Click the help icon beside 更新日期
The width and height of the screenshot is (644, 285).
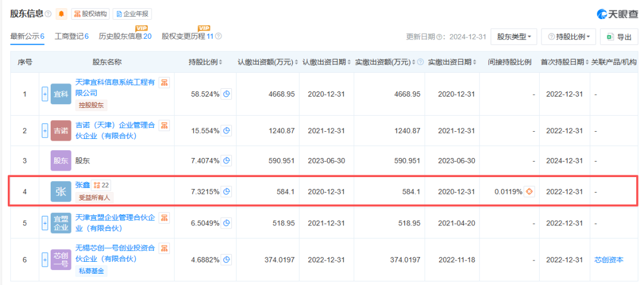point(439,37)
